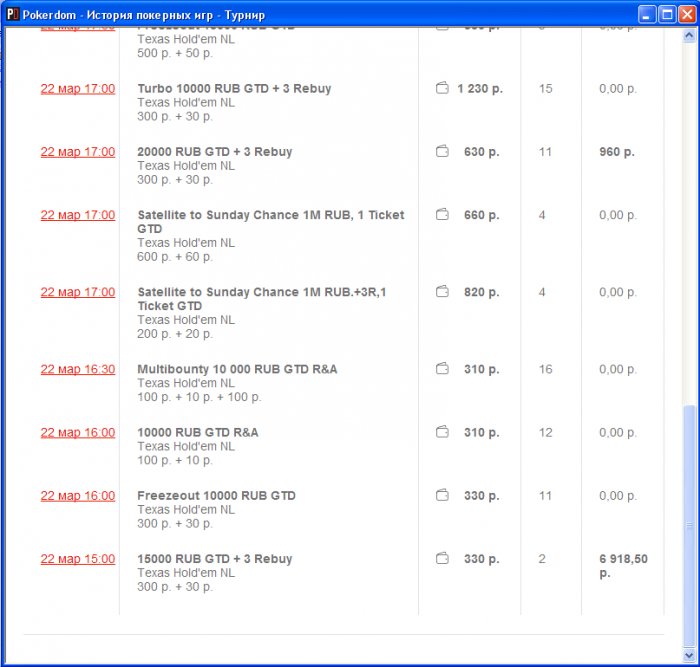Open date link for Turbo 10000 RUB GTD
The image size is (700, 667).
coord(78,89)
